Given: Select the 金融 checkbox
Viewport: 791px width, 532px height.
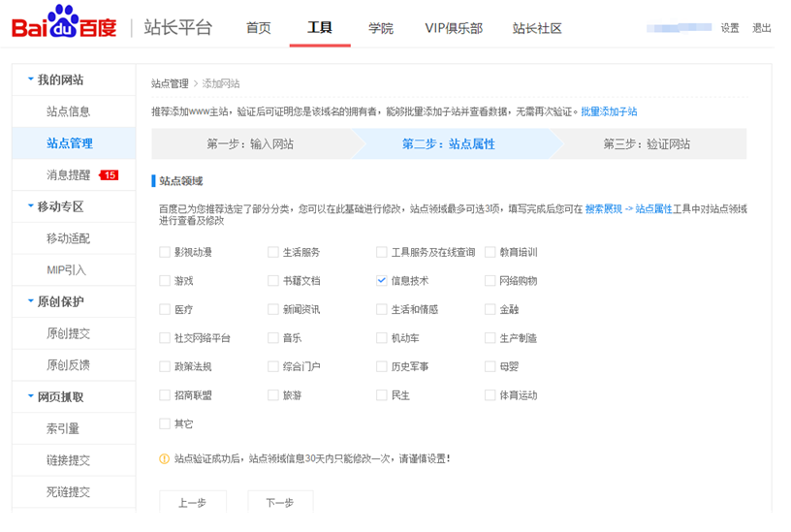Looking at the screenshot, I should click(x=490, y=310).
